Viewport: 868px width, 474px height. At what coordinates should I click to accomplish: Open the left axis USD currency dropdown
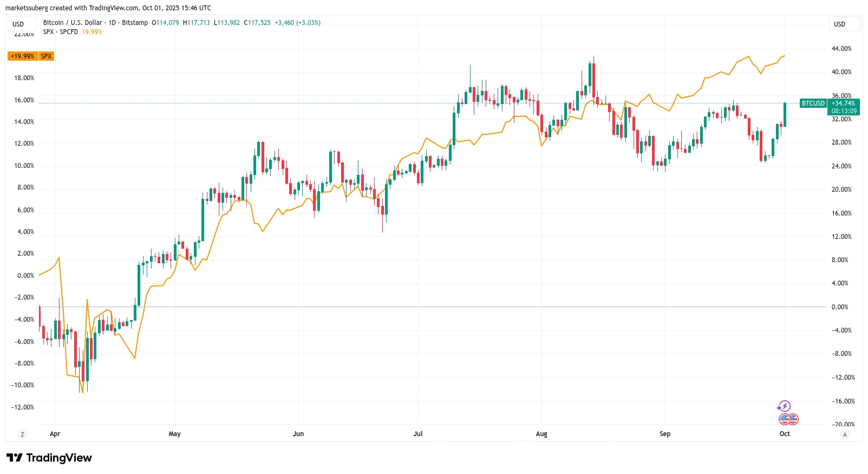(x=18, y=24)
